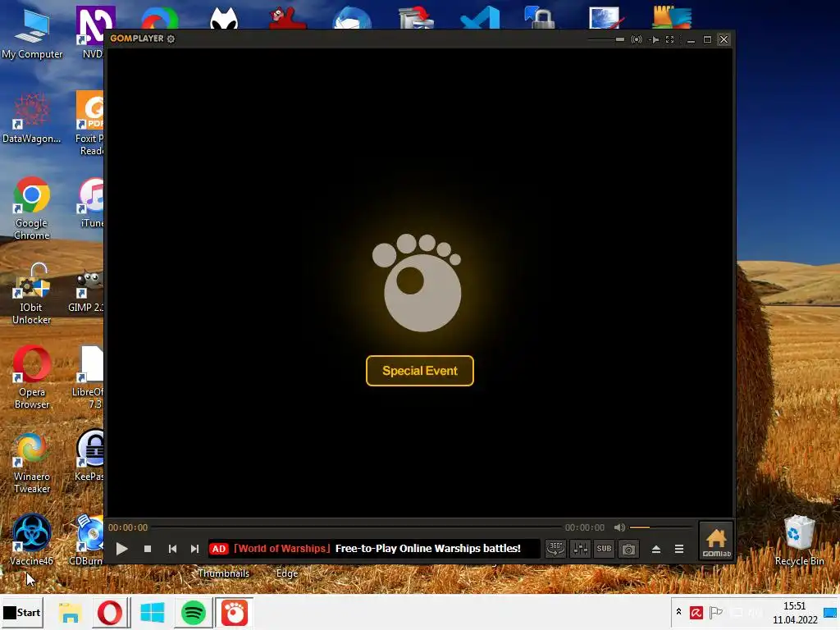Skip to the previous track
The image size is (840, 630).
(172, 549)
